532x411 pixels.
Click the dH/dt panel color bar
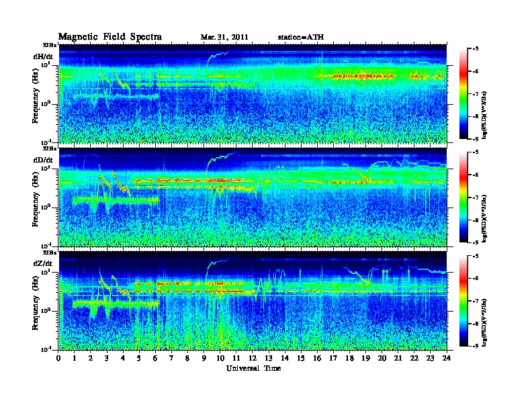[463, 94]
